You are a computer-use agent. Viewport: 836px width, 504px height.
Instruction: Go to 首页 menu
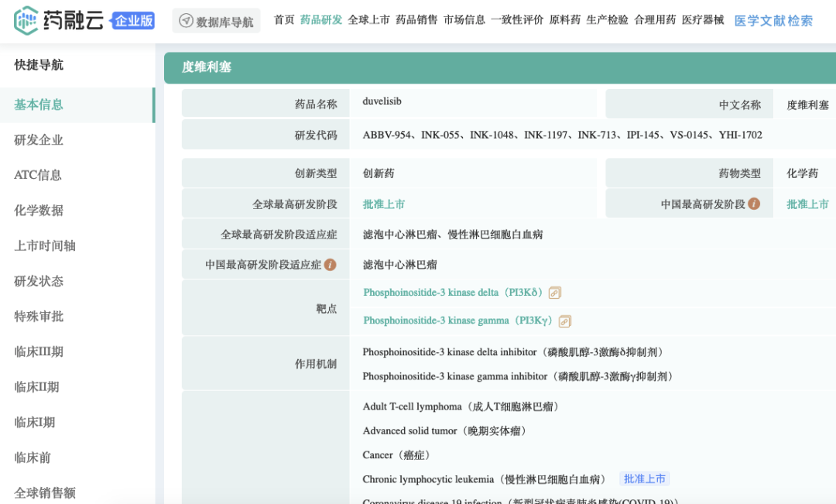[x=283, y=19]
